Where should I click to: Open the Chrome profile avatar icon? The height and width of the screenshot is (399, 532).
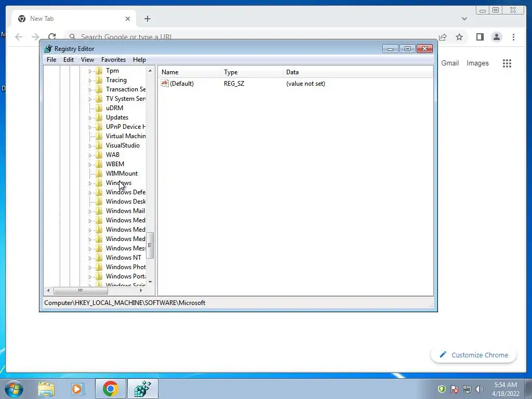[497, 37]
